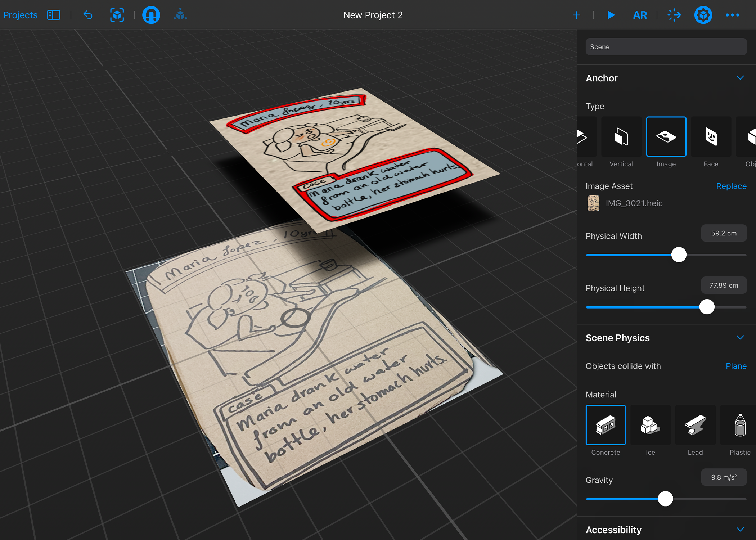
Task: Collapse the Scene Physics section chevron
Action: (740, 338)
